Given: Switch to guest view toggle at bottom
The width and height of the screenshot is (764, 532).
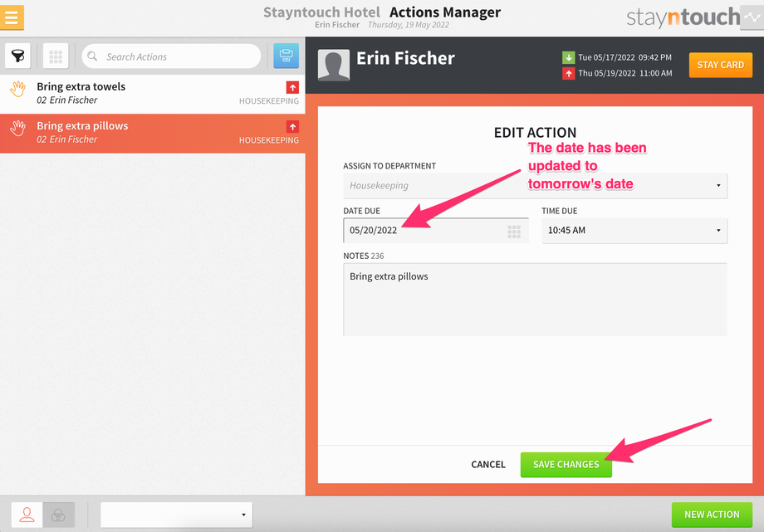Looking at the screenshot, I should pos(27,515).
